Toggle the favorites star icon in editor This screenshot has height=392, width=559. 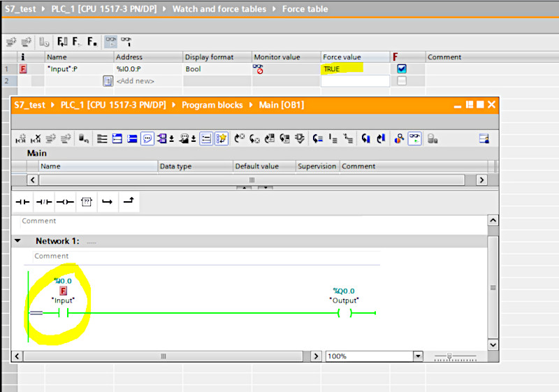(221, 138)
